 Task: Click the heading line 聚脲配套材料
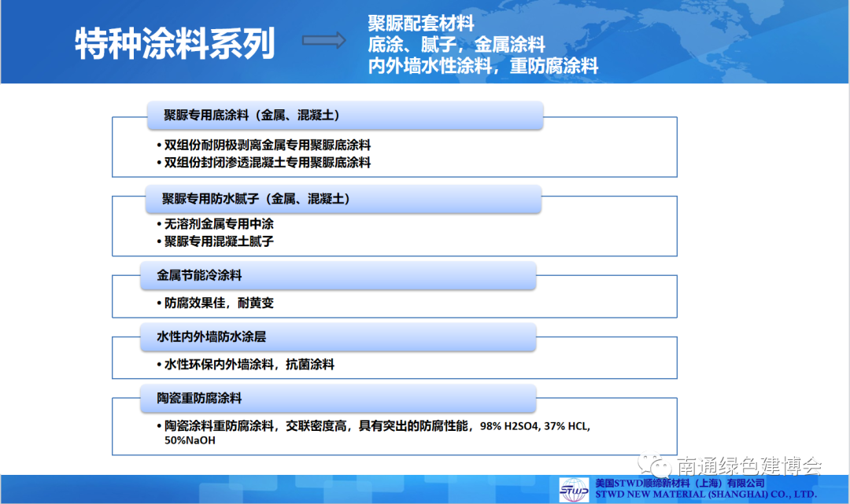420,24
